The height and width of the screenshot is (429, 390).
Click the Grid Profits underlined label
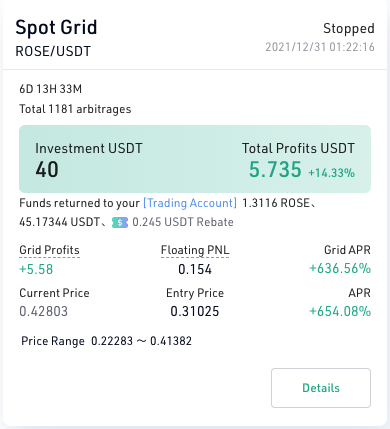pos(49,250)
